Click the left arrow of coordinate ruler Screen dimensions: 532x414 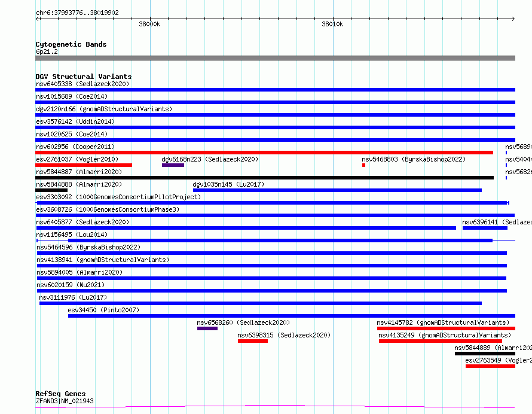pos(37,19)
